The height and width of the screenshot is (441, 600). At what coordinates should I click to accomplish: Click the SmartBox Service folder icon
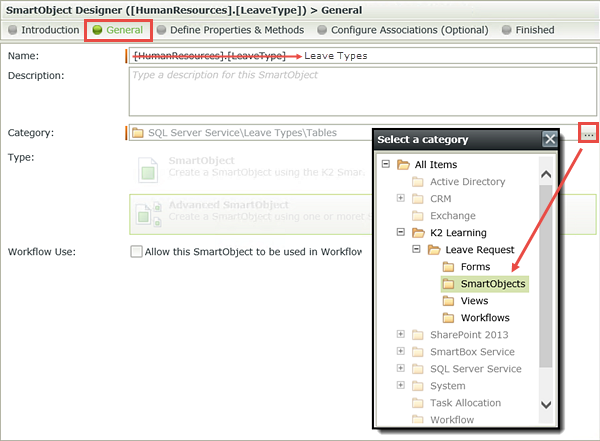pyautogui.click(x=417, y=352)
